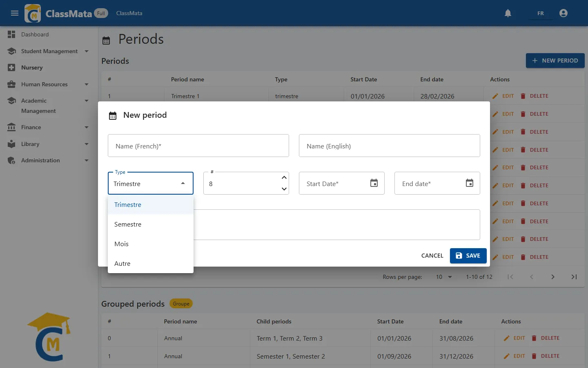Open Start Date calendar picker

pos(374,183)
